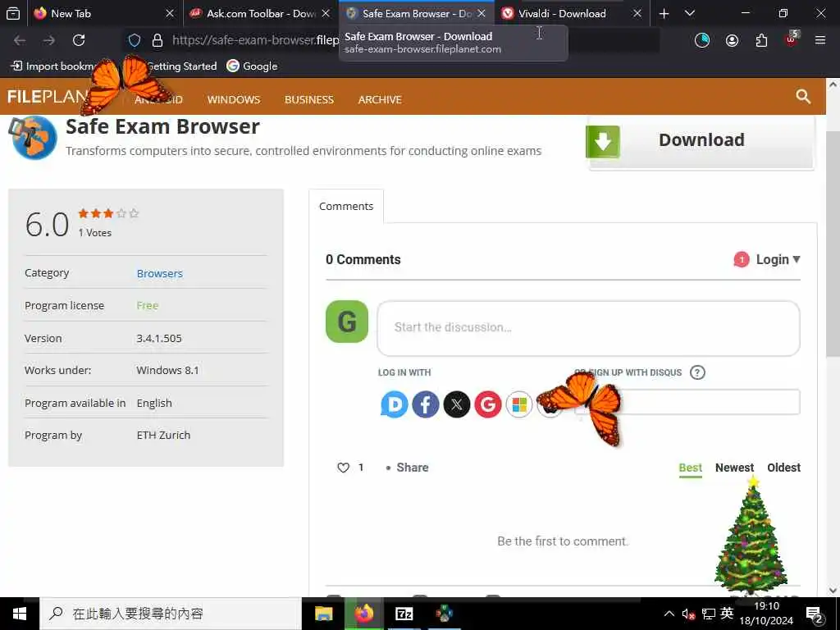The image size is (840, 630).
Task: Sort comments by Newest
Action: click(734, 468)
